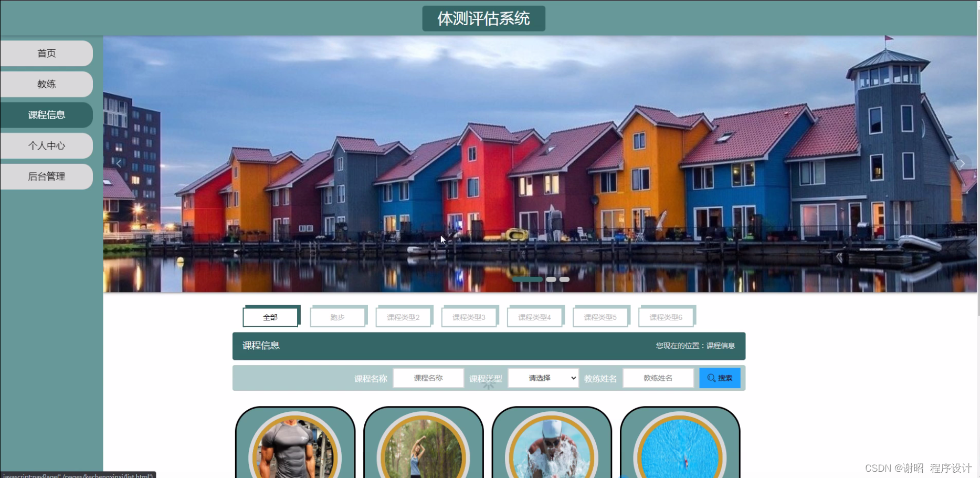980x478 pixels.
Task: Select the 课程类型5 tab
Action: pos(600,317)
